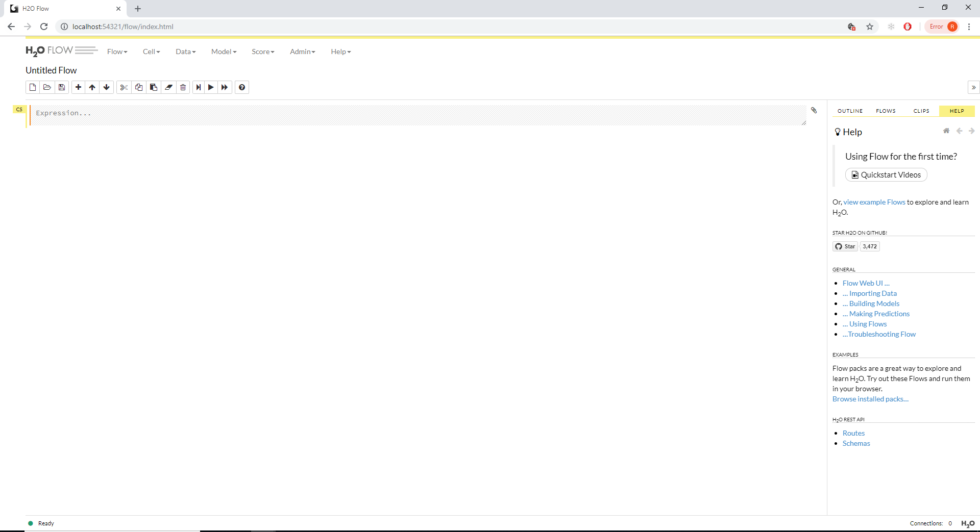Screen dimensions: 980x532
Task: Open the Using Flows help link
Action: tap(865, 324)
